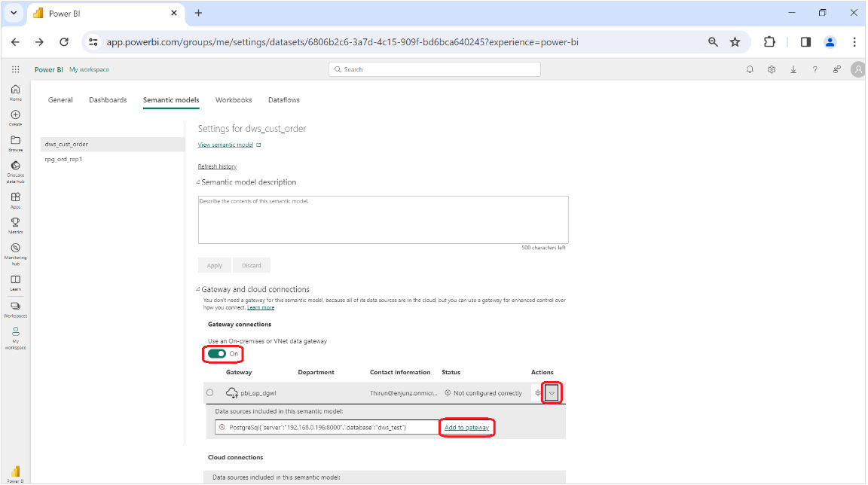The width and height of the screenshot is (868, 485).
Task: Open the Create page from the sidebar
Action: pos(16,117)
